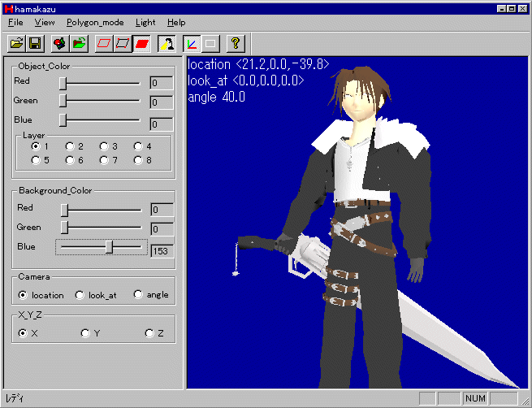Select Layer 5 radio button
Screen dimensions: 532x408
[x=35, y=160]
